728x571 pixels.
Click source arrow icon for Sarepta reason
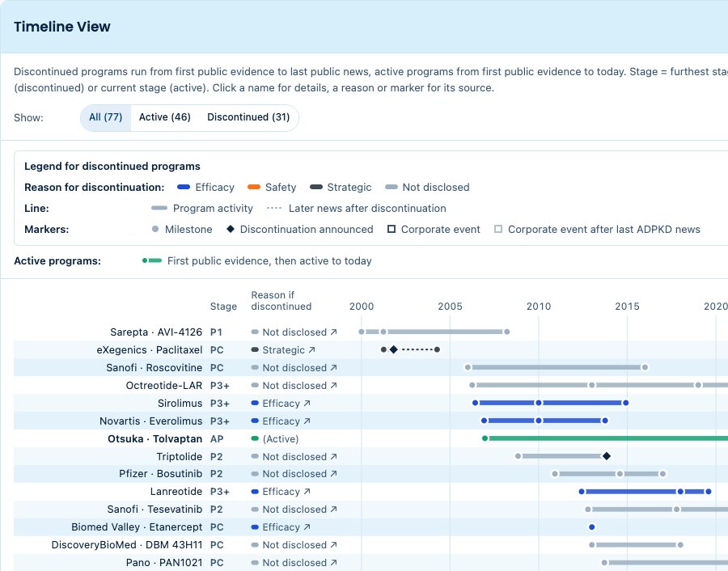coord(334,332)
